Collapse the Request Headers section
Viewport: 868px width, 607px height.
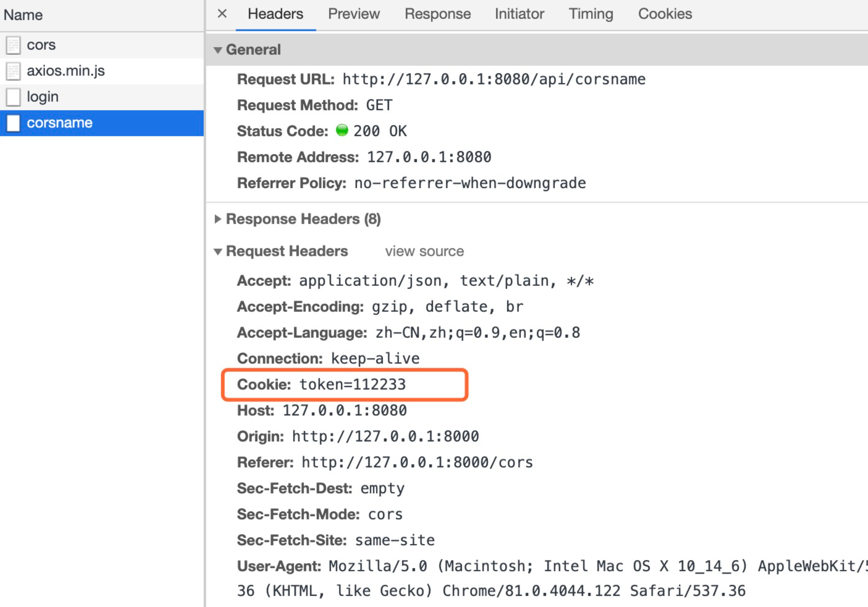click(218, 251)
